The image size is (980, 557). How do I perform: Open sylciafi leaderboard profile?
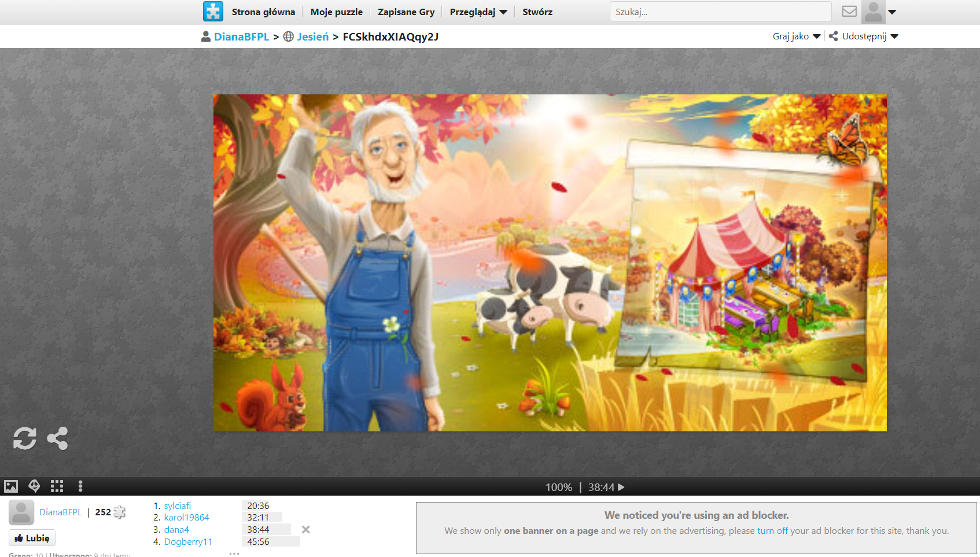(x=177, y=505)
